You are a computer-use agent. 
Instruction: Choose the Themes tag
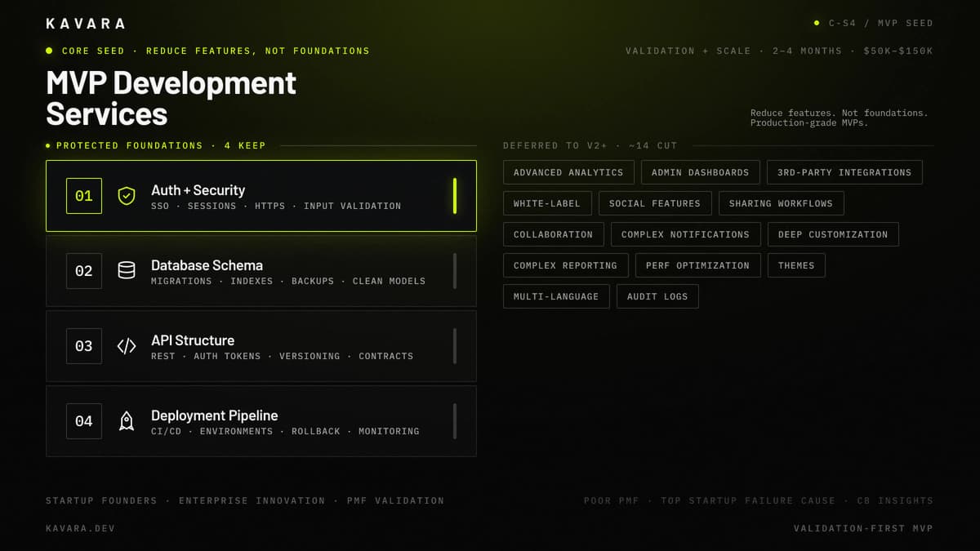[x=796, y=265]
